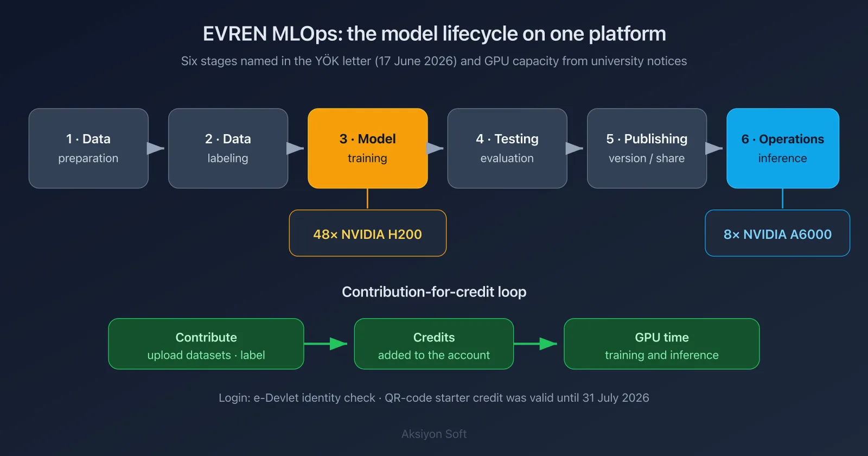Click the 'Contribution-for-credit loop' heading
The image size is (868, 456).
pos(434,292)
